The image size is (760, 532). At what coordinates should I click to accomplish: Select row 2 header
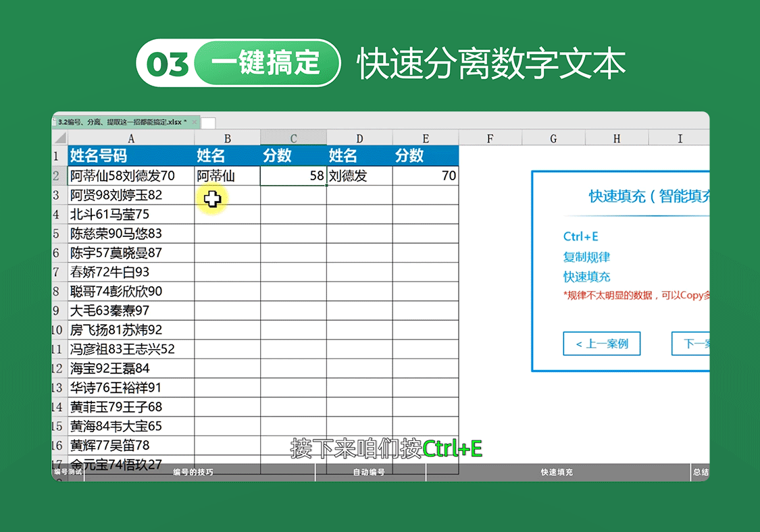click(59, 176)
